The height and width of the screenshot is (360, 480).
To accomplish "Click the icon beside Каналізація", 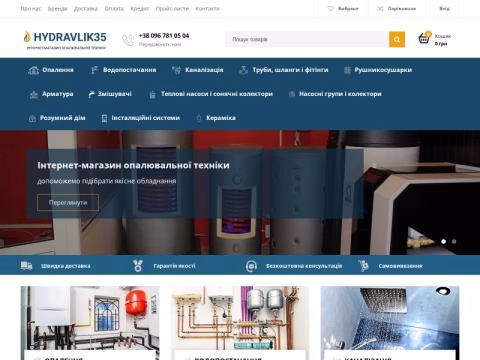I will click(176, 70).
